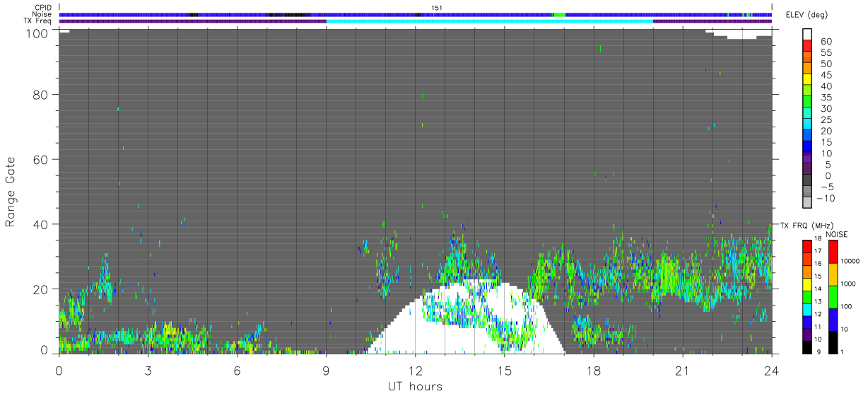Pick the green swatch in NOISE colorbar
This screenshot has width=868, height=401.
832,297
